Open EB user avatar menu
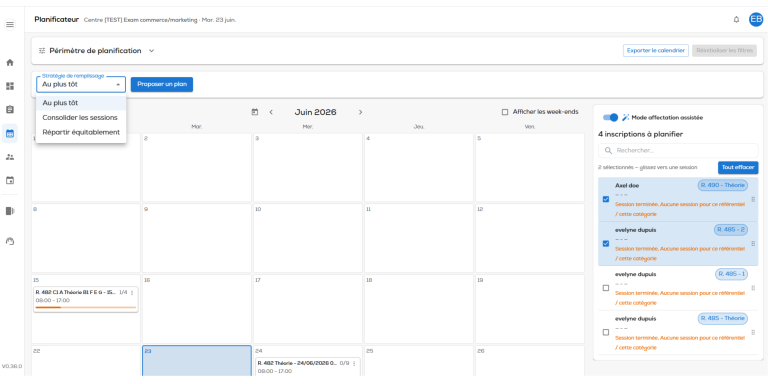Screen dimensions: 768x384 pos(756,20)
